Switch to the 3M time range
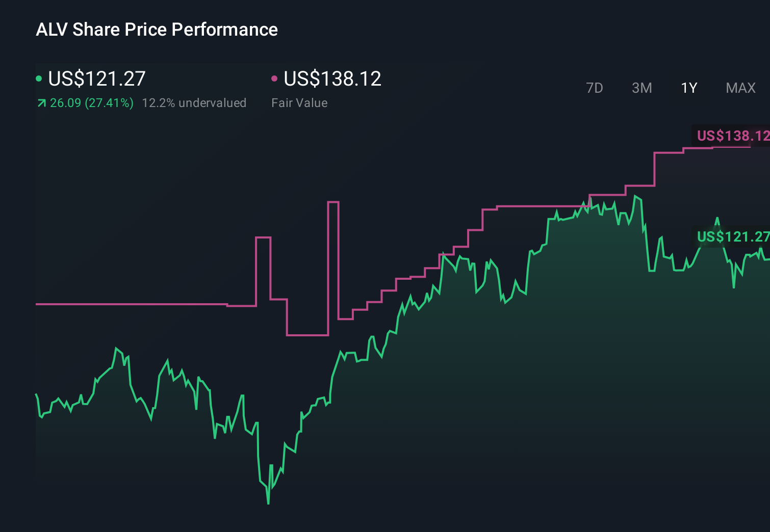This screenshot has height=532, width=770. (x=641, y=88)
